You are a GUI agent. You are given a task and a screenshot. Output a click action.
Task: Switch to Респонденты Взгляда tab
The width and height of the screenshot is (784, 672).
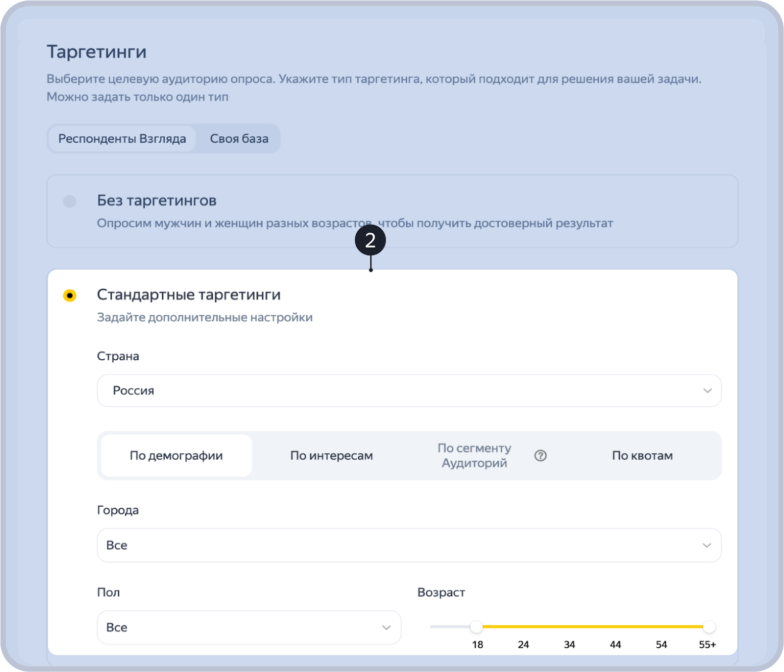122,139
